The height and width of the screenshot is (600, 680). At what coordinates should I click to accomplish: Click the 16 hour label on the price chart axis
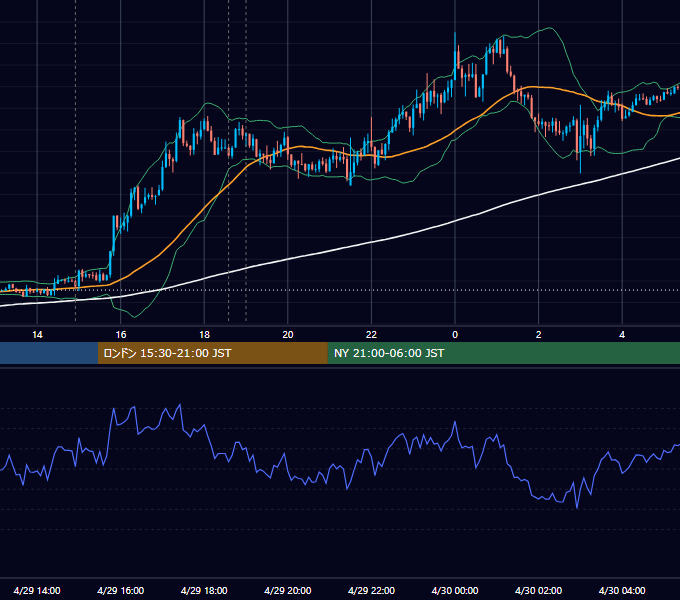(x=121, y=335)
